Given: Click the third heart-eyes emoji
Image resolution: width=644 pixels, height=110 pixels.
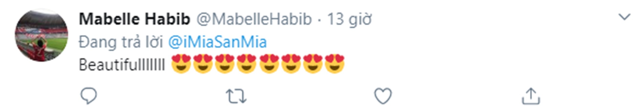Looking at the screenshot, I should (225, 63).
